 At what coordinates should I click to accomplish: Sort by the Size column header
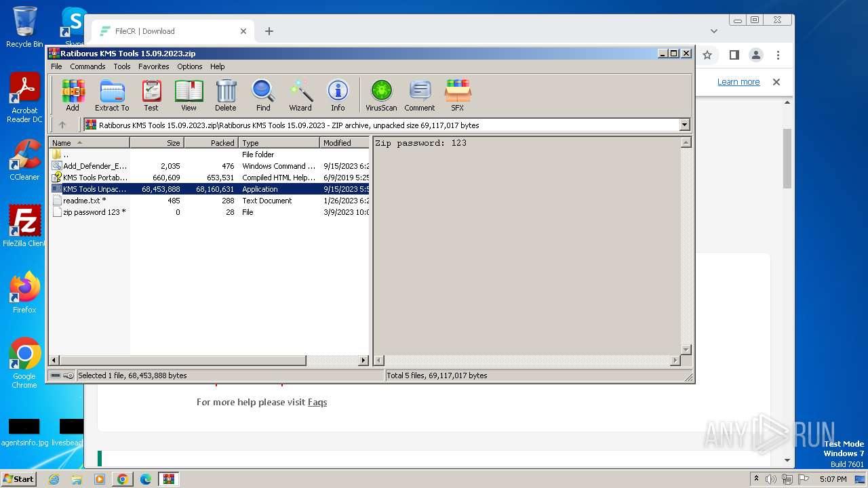click(x=157, y=142)
